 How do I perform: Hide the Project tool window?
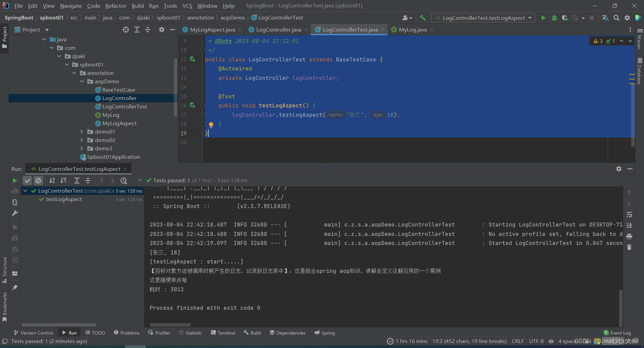coord(172,30)
